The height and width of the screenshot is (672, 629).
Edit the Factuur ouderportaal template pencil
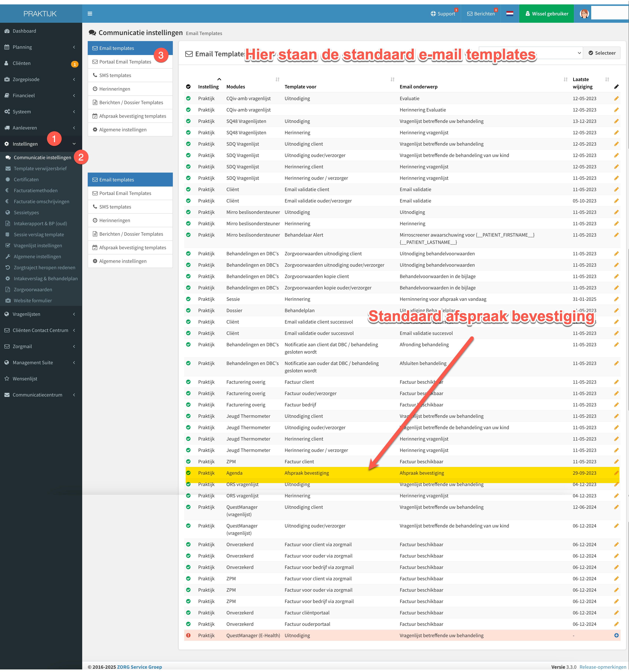pyautogui.click(x=616, y=624)
